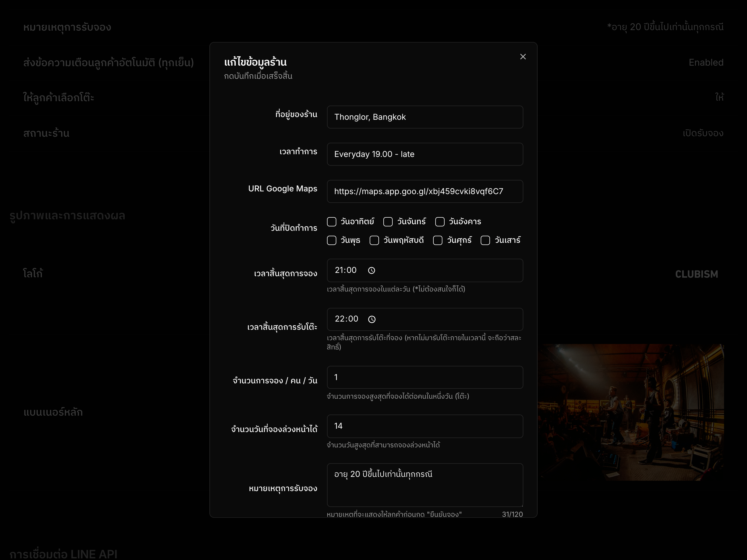Click the ที่อยู่ของร้าน address field

(x=425, y=117)
